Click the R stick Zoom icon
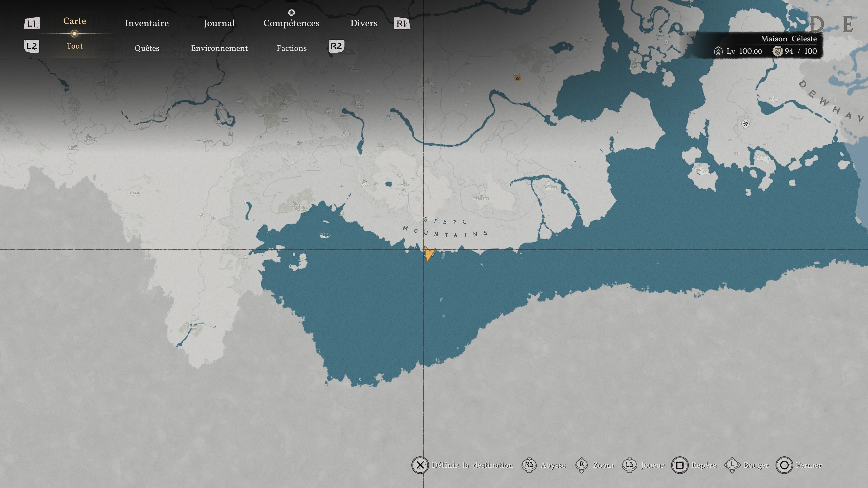 point(582,465)
